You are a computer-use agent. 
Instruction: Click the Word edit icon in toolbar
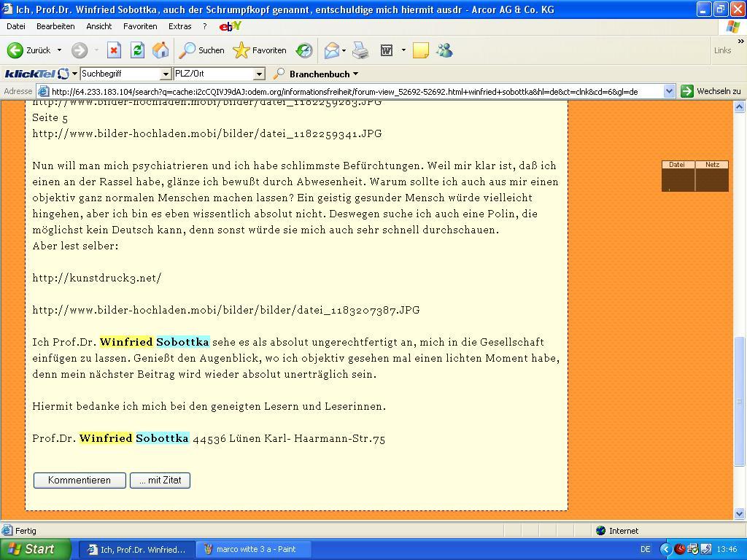pos(387,50)
